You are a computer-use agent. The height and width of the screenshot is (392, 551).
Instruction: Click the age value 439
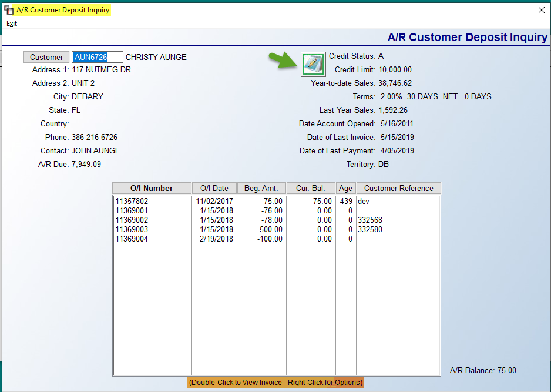(x=346, y=201)
